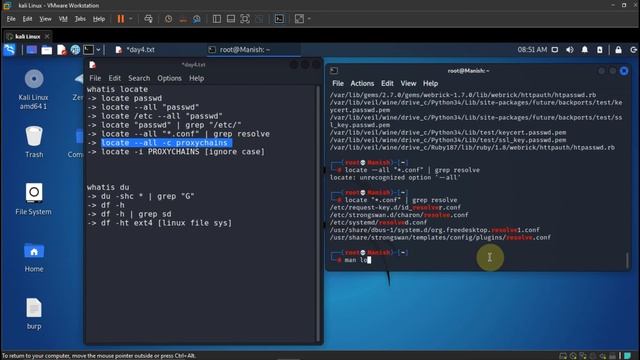Open the notifications bell icon

click(x=584, y=50)
